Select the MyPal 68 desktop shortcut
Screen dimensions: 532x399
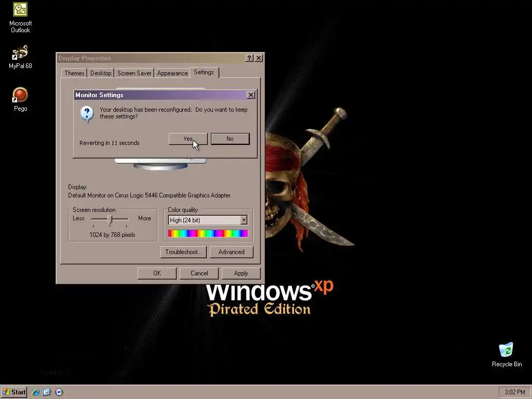20,57
